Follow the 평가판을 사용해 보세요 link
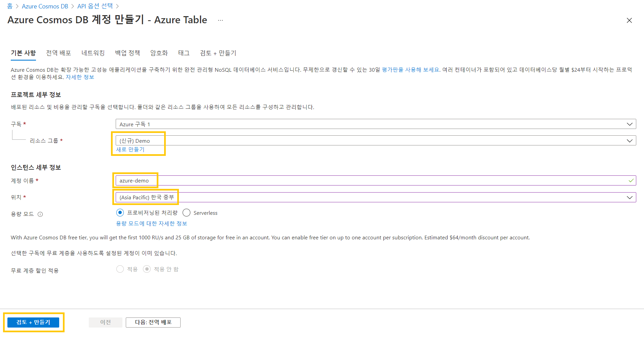 (411, 70)
